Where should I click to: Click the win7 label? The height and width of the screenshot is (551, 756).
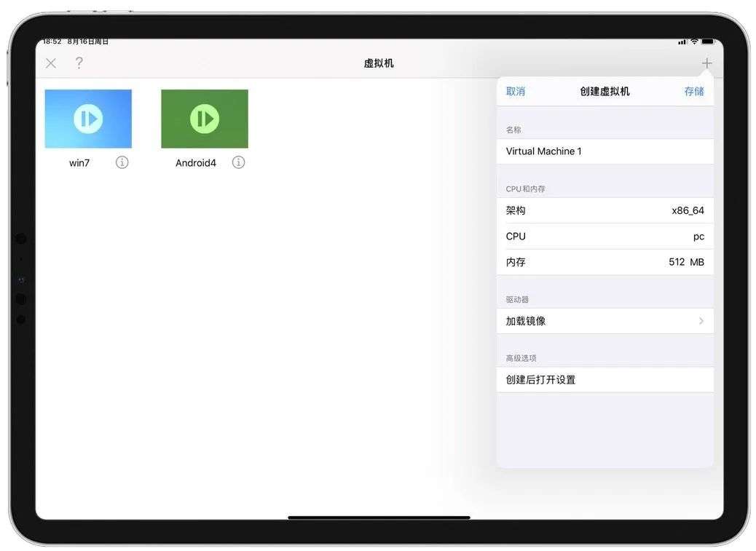coord(79,163)
